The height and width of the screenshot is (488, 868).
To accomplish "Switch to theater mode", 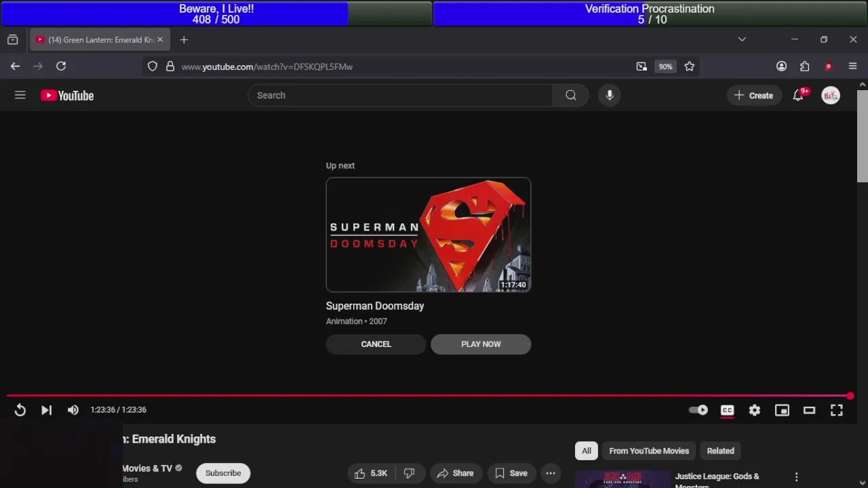I will click(x=809, y=410).
